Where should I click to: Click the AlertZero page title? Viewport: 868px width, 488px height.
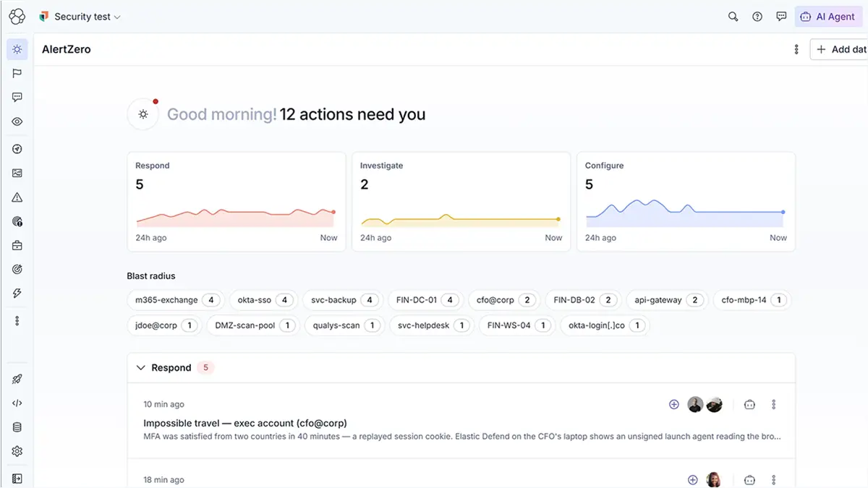click(x=67, y=49)
